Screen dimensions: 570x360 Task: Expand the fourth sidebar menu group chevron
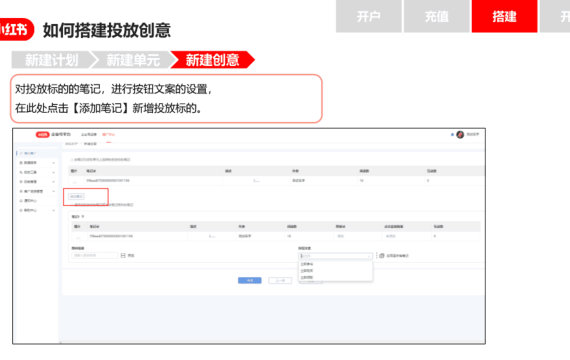53,182
